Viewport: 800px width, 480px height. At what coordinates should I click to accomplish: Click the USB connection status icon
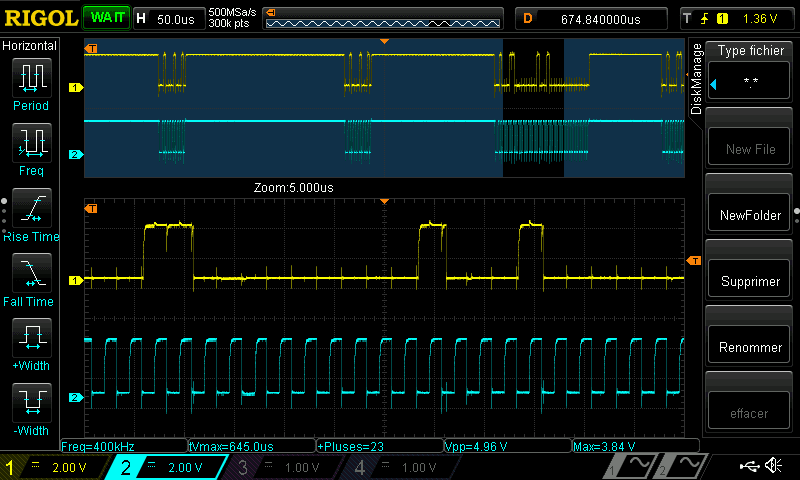point(749,466)
